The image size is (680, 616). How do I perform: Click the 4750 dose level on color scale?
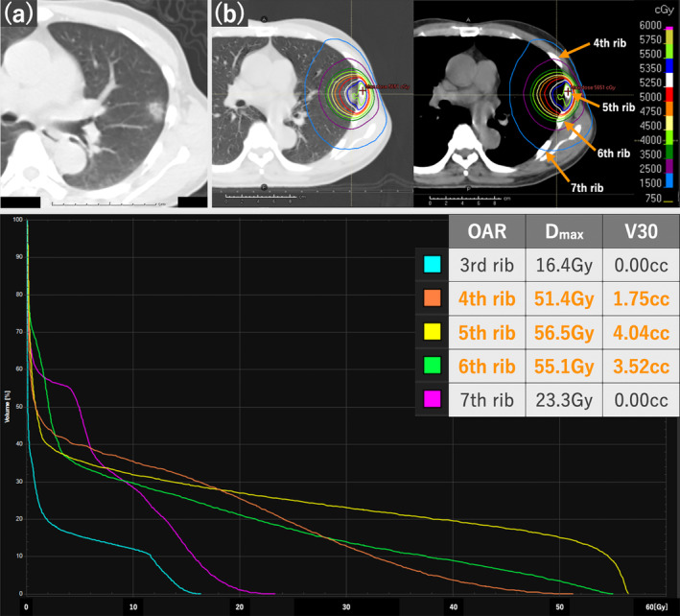click(x=650, y=111)
